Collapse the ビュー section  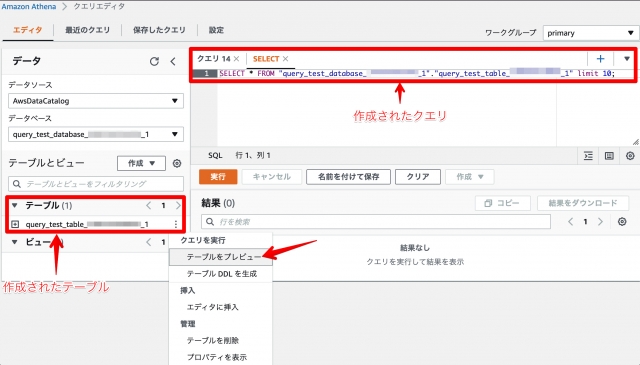(15, 242)
